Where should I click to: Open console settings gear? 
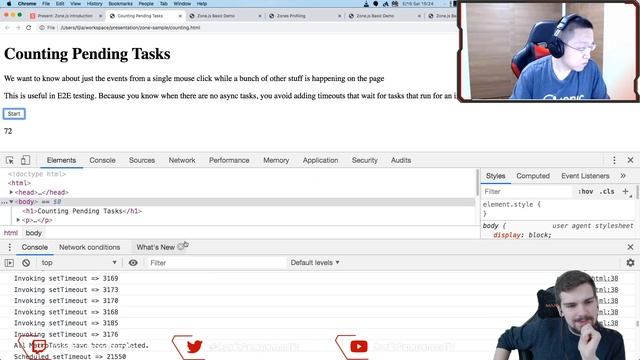630,262
